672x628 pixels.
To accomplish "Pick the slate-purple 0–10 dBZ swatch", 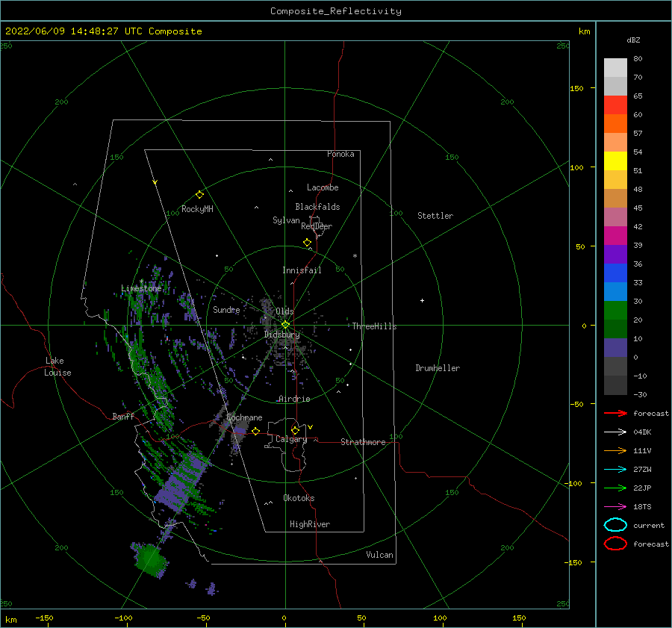I will (615, 348).
